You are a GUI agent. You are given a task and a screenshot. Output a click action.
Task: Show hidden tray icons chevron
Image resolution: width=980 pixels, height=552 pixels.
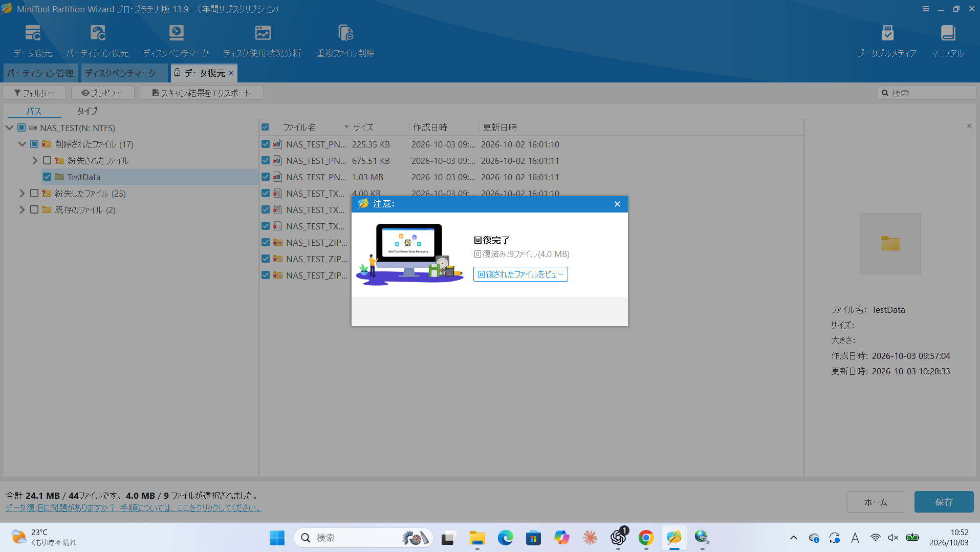click(x=794, y=538)
